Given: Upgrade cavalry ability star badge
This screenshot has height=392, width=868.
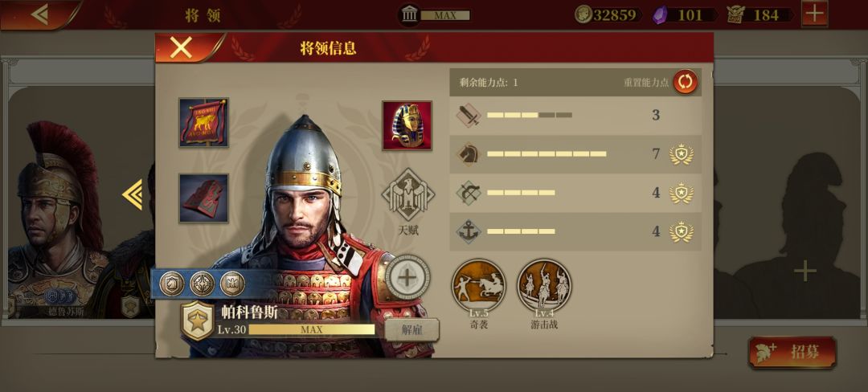Looking at the screenshot, I should coord(681,153).
